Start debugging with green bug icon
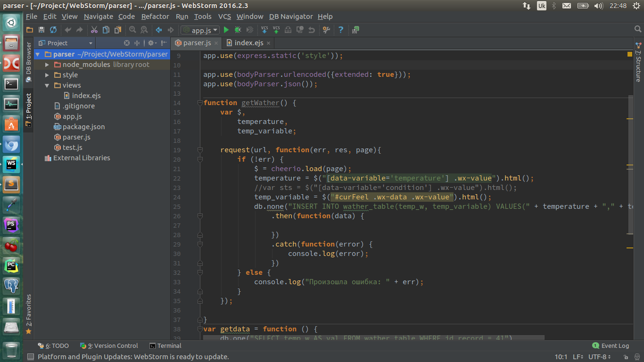Image resolution: width=644 pixels, height=362 pixels. point(238,30)
